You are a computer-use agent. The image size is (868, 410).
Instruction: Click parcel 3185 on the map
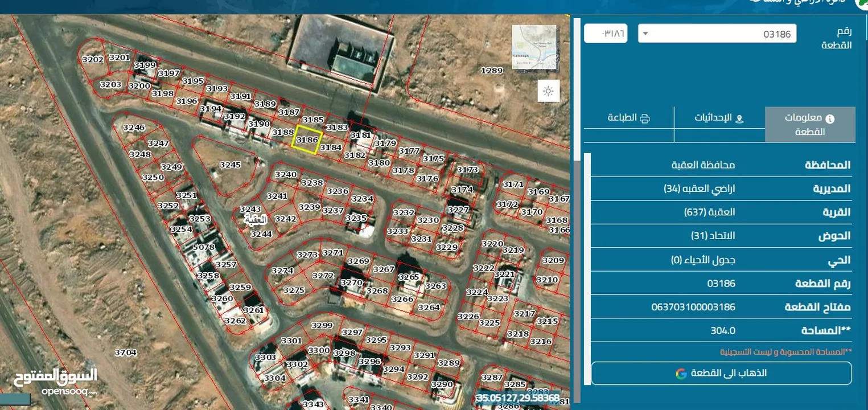pos(313,120)
